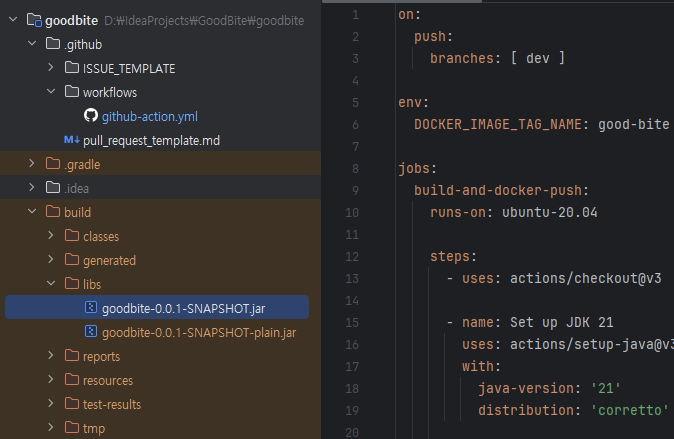Click the Markdown icon of pull_request_template.md
Screen dimensions: 674x439
tap(72, 140)
